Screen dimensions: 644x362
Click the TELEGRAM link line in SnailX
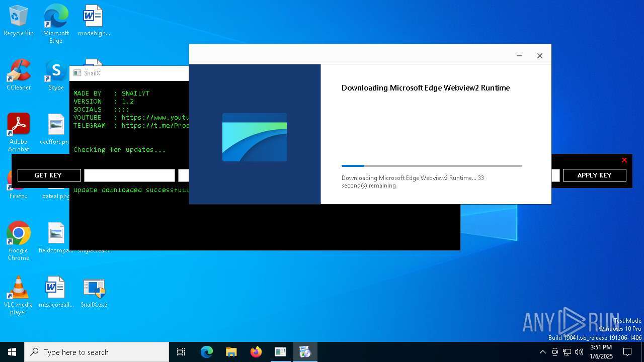tap(131, 125)
